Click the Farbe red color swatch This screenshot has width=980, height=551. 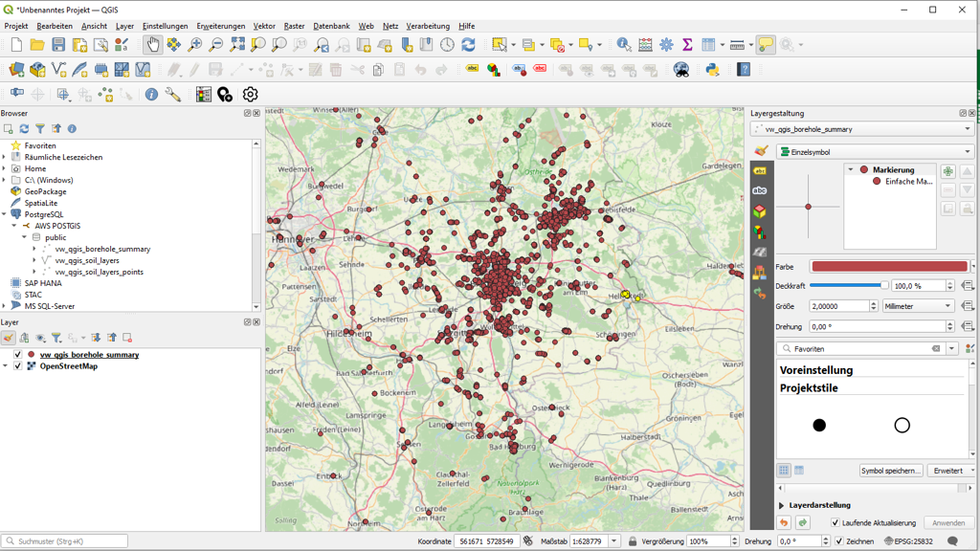coord(889,267)
